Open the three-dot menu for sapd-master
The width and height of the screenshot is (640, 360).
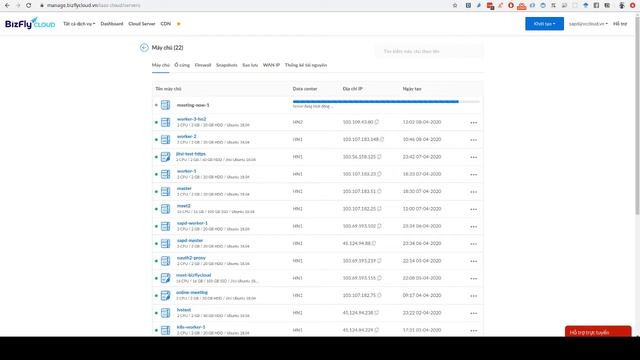click(473, 244)
